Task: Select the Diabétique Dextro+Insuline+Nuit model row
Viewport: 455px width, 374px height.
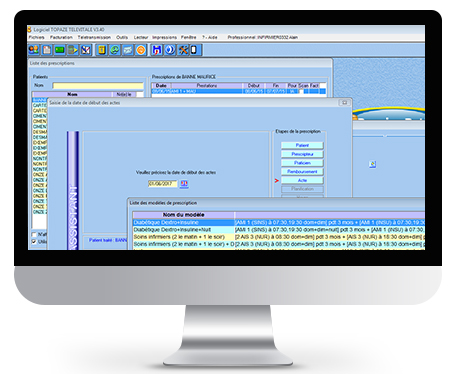Action: 279,230
